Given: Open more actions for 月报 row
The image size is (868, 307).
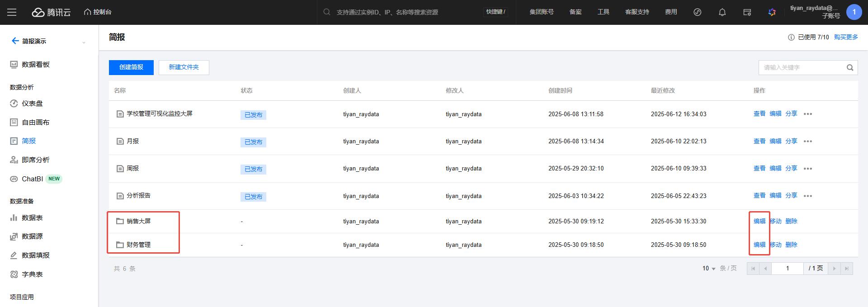Looking at the screenshot, I should click(x=808, y=142).
